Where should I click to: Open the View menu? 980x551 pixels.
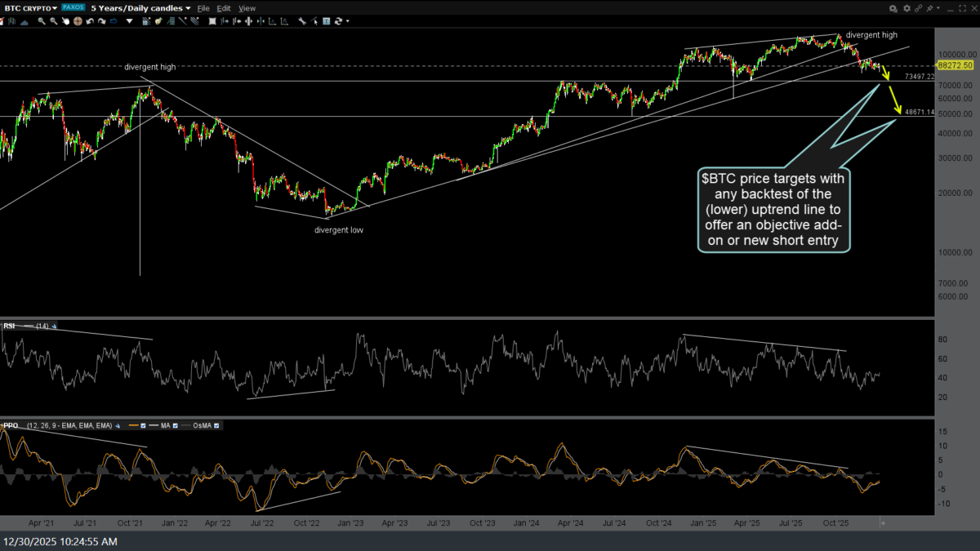click(x=247, y=8)
